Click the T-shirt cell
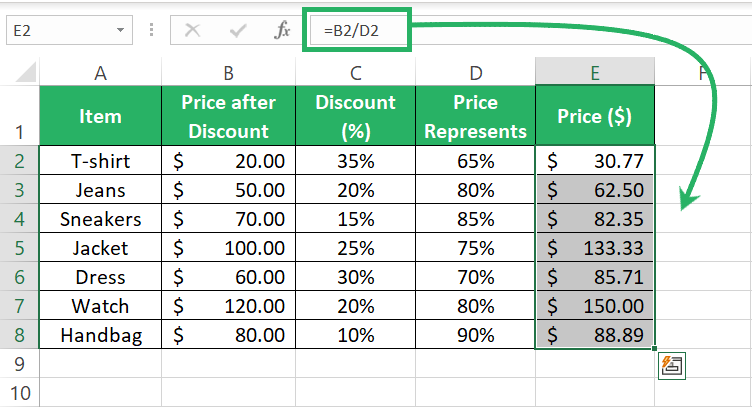 coord(100,160)
